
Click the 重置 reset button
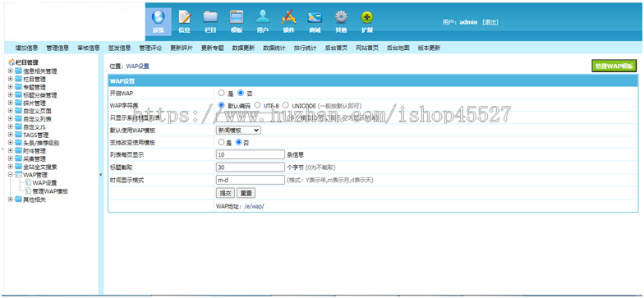point(246,193)
